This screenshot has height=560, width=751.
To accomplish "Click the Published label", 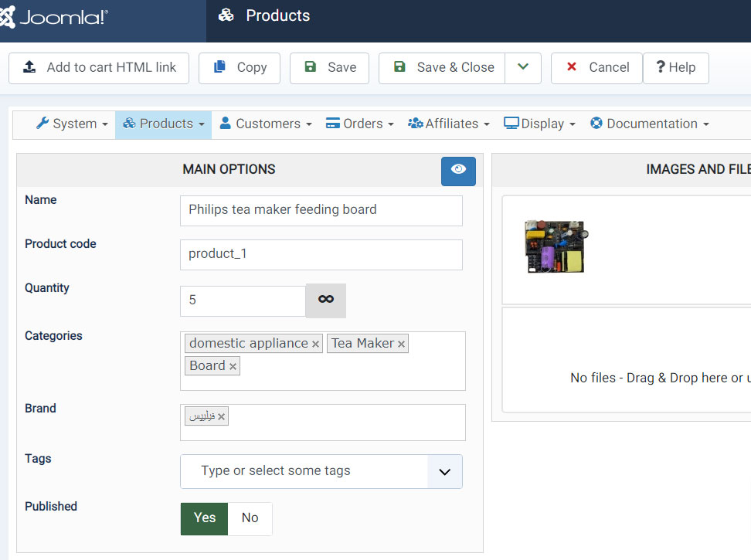I will [51, 507].
